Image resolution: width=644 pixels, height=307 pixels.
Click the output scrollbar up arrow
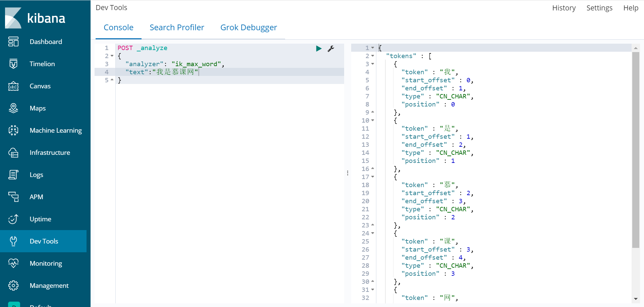(x=636, y=48)
